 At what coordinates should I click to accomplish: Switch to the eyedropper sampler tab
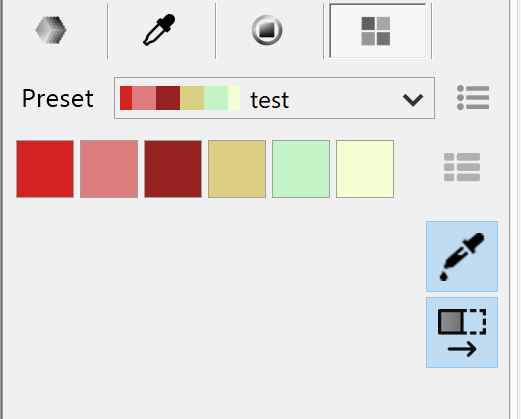[159, 30]
